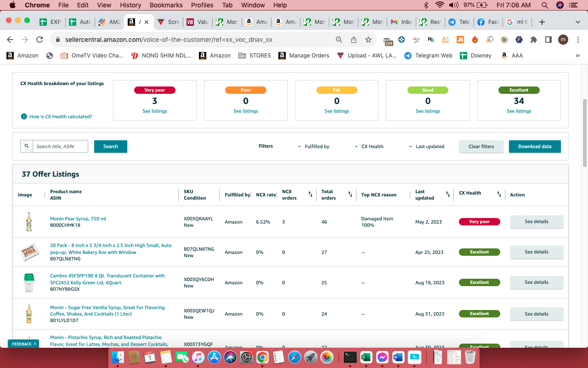Open Messenger from the Dock
Screen dimensions: 588x368
pyautogui.click(x=382, y=357)
